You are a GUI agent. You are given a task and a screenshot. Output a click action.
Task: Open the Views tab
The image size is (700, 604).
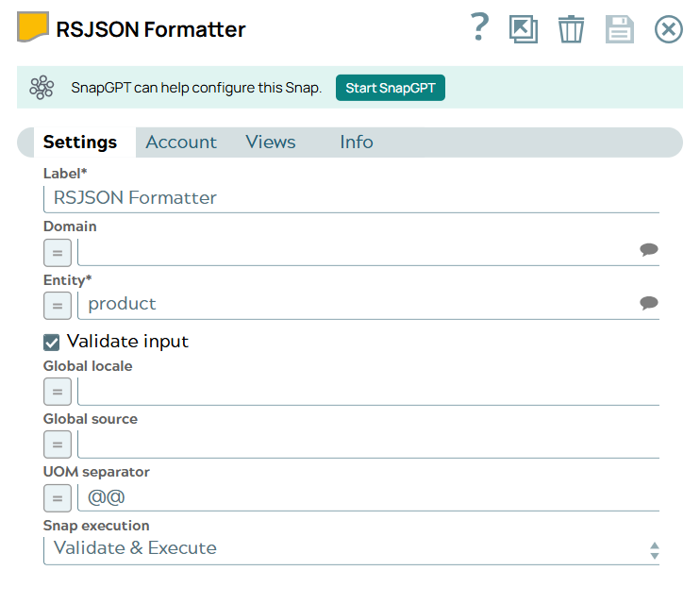coord(271,142)
